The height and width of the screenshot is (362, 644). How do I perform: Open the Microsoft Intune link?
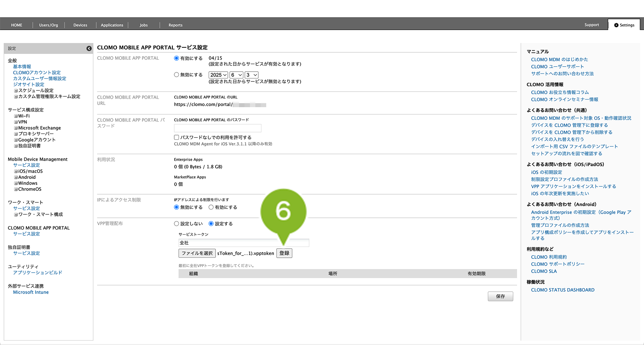[x=31, y=292]
